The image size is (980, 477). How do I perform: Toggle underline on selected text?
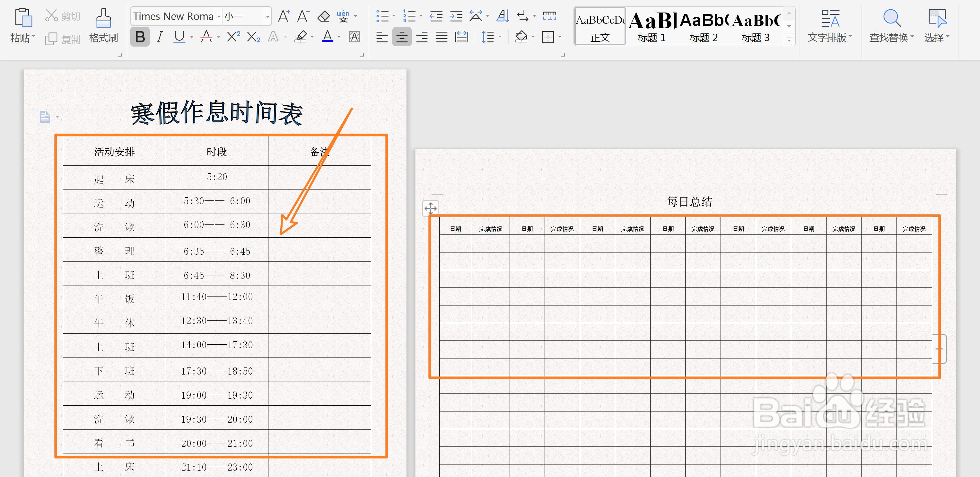(x=179, y=37)
